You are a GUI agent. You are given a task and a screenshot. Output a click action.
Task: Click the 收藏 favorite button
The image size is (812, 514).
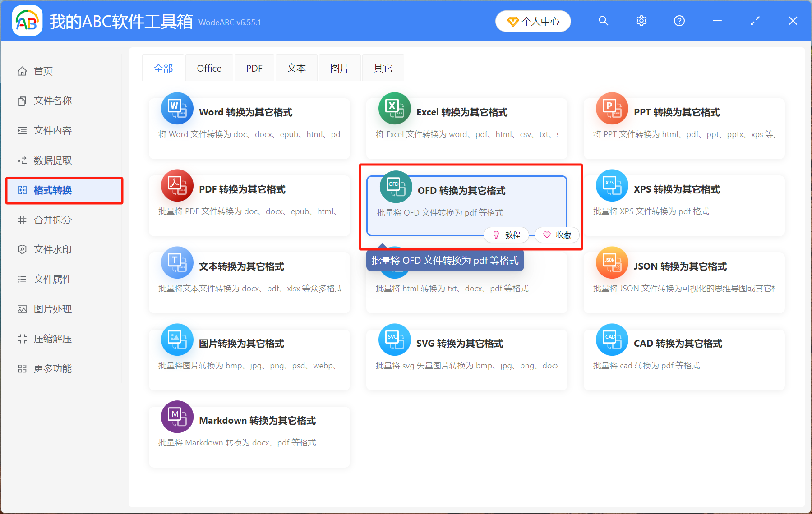557,235
